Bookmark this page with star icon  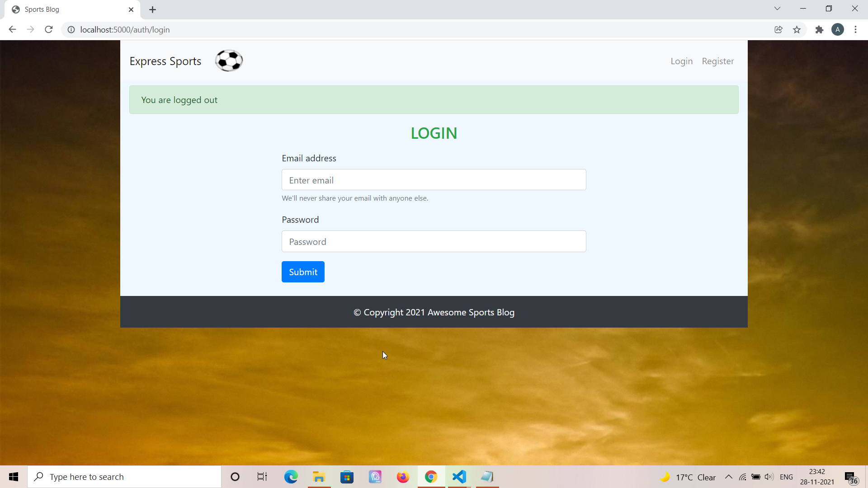click(797, 30)
